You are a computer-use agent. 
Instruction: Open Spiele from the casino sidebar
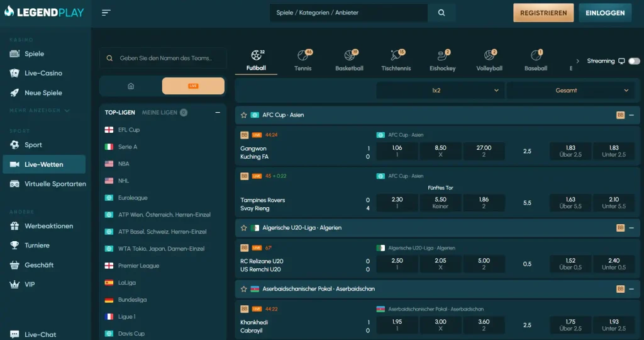[x=34, y=54]
